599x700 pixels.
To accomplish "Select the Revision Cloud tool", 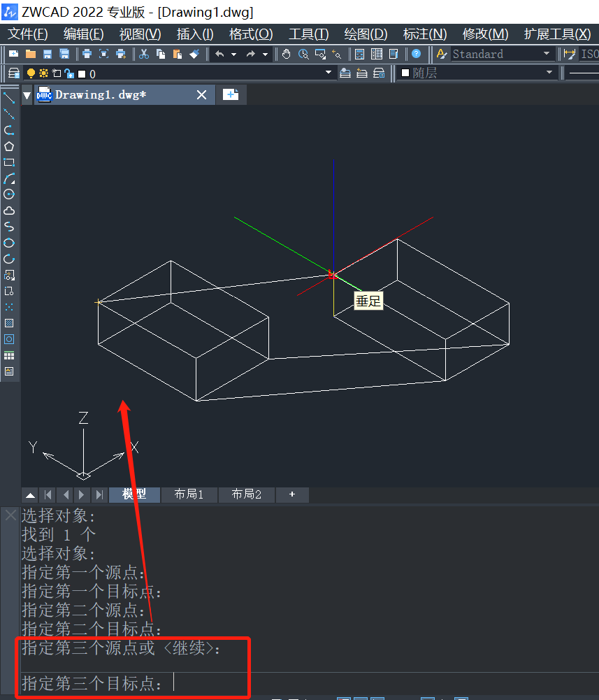I will [x=9, y=210].
